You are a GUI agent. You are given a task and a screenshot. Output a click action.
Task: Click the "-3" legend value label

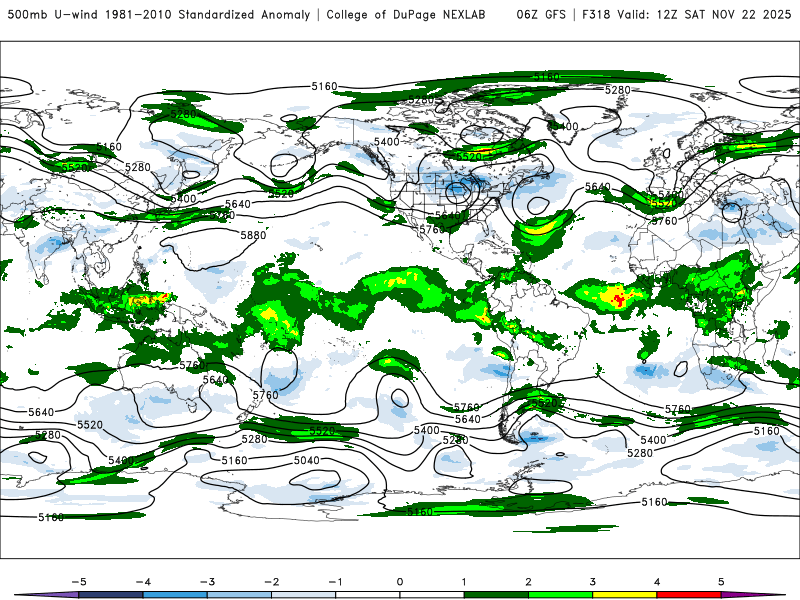207,582
